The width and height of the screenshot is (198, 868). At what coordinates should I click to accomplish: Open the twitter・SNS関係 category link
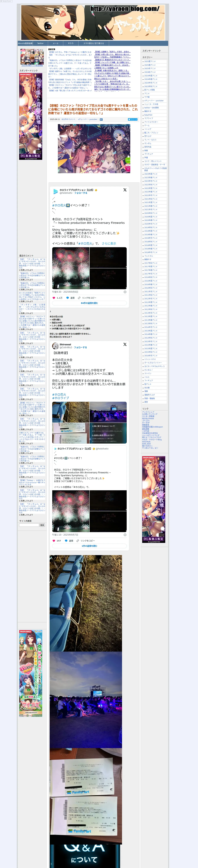(x=151, y=108)
